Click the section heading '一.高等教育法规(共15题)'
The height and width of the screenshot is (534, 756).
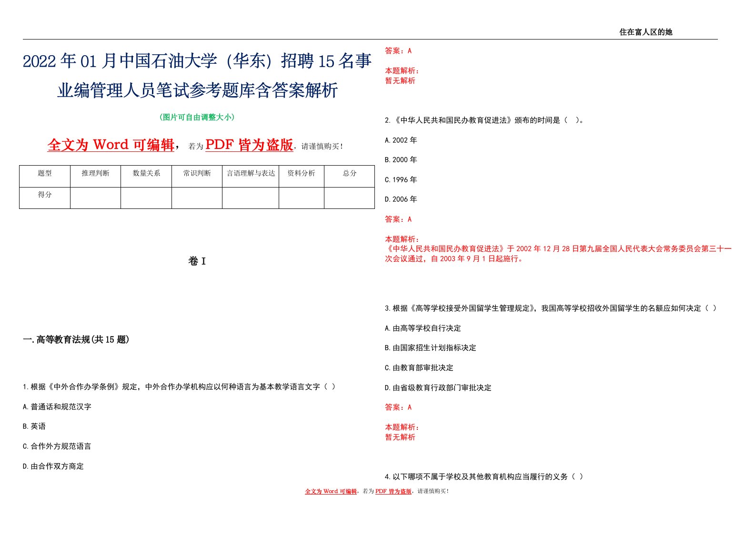click(76, 339)
